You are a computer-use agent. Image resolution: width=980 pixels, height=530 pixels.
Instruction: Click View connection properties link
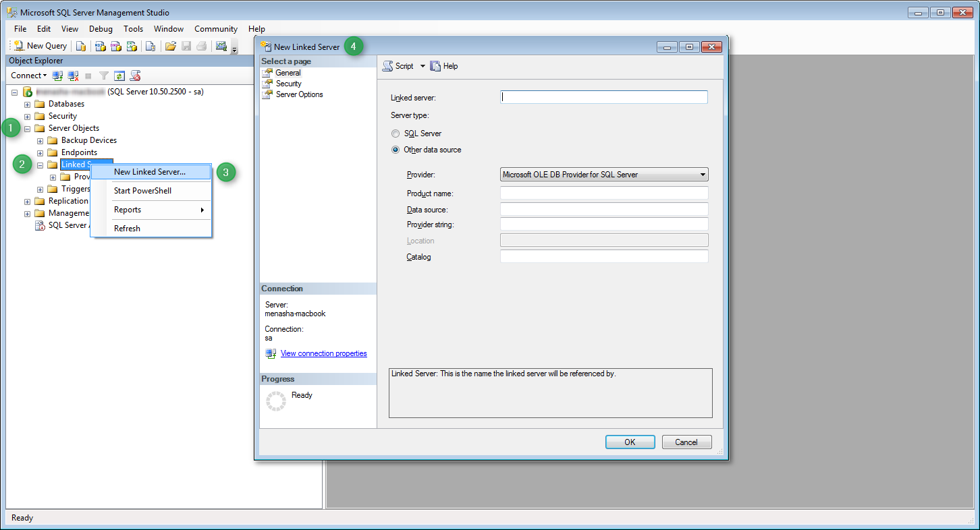coord(324,353)
